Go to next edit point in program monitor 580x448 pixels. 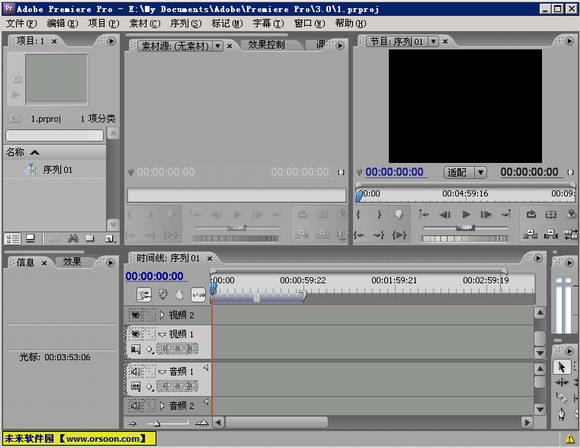click(x=506, y=214)
